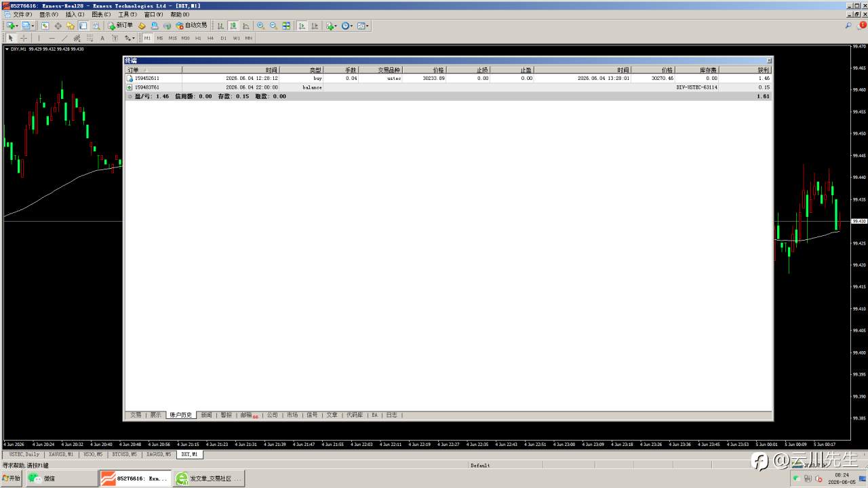Toggle chart shift icon
This screenshot has height=488, width=868.
(315, 26)
